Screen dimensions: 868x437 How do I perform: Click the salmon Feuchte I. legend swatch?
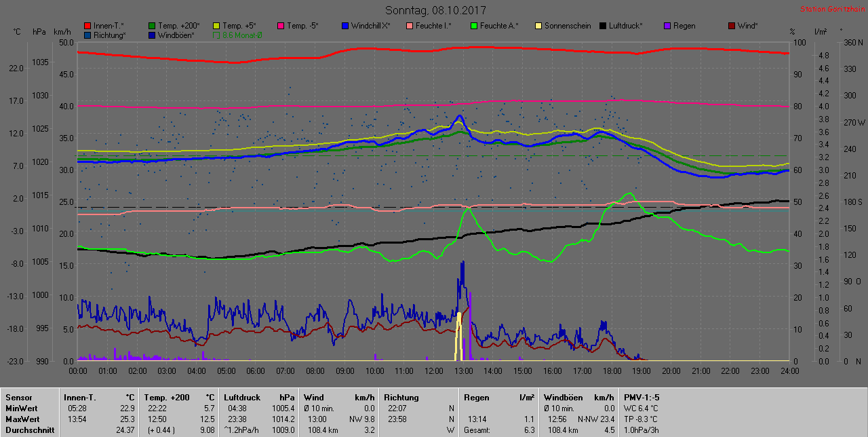(410, 26)
